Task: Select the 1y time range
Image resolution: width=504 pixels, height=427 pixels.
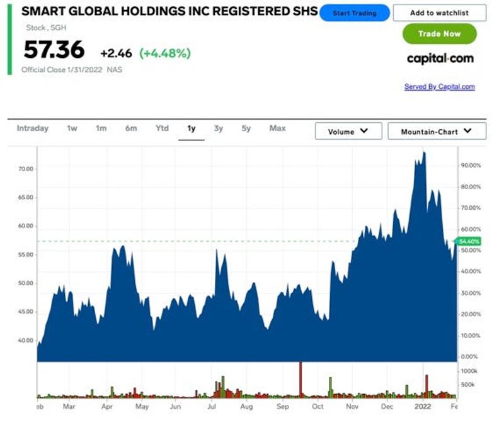Action: (x=192, y=128)
